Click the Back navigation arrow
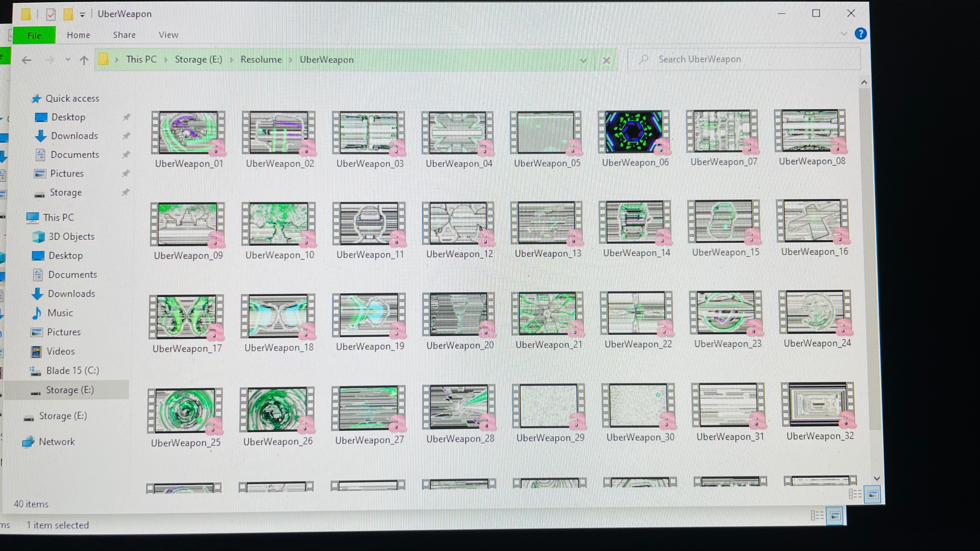The image size is (980, 551). click(26, 60)
